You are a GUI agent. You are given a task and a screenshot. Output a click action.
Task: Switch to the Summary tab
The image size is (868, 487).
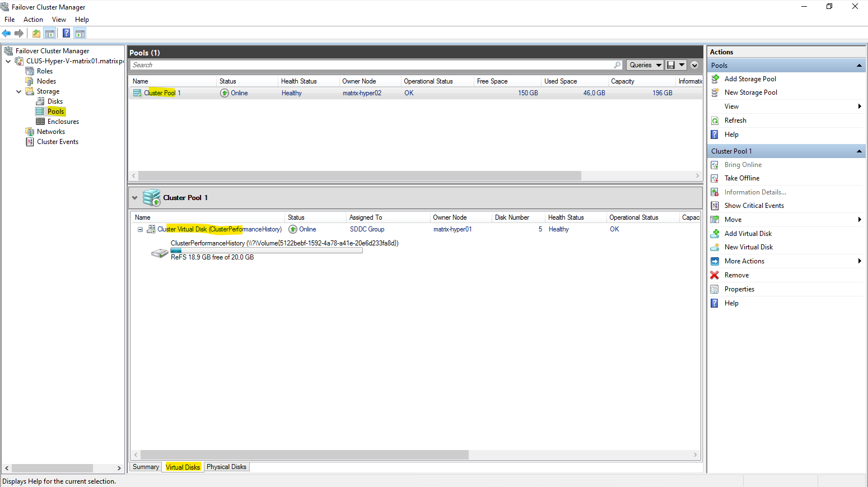click(x=146, y=467)
